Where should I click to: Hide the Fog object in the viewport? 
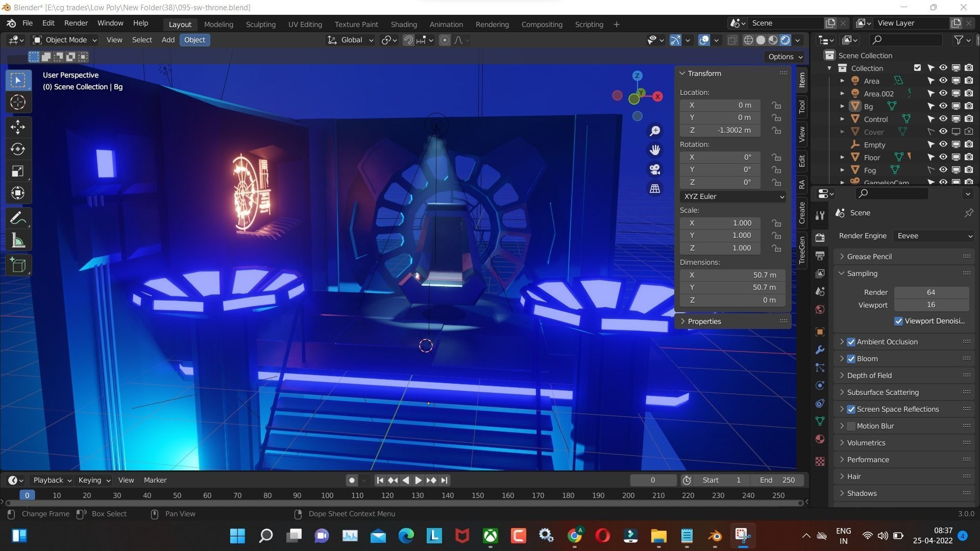coord(943,170)
